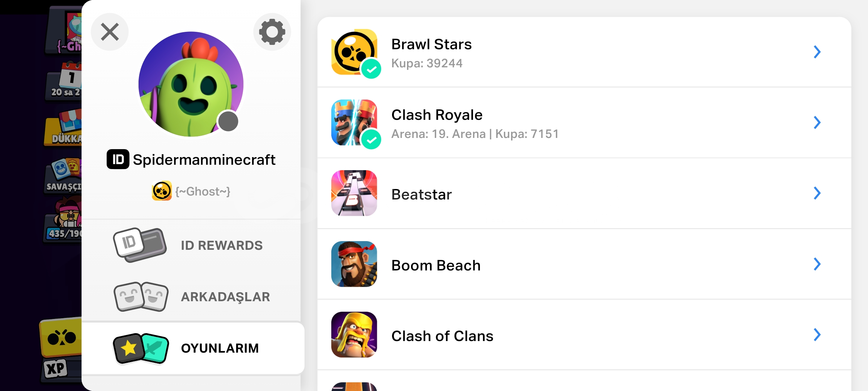Select the OYUNLARIM tab

193,348
